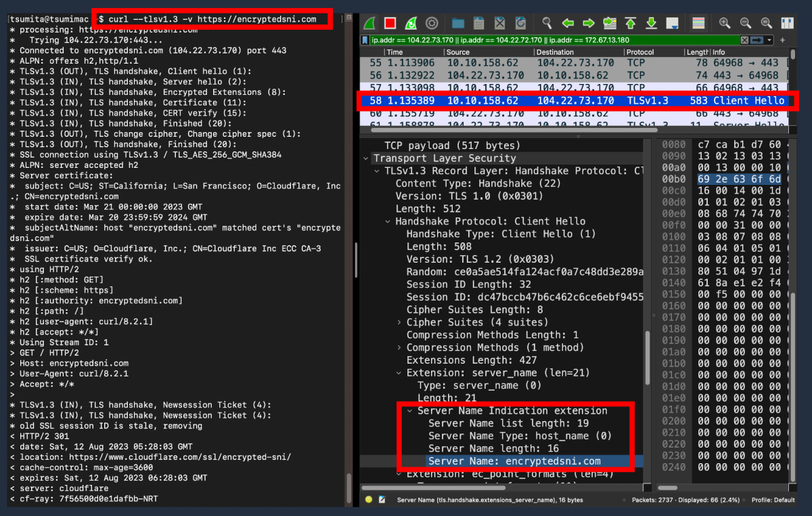Collapse the Transport Layer Security node
The width and height of the screenshot is (812, 516).
366,158
